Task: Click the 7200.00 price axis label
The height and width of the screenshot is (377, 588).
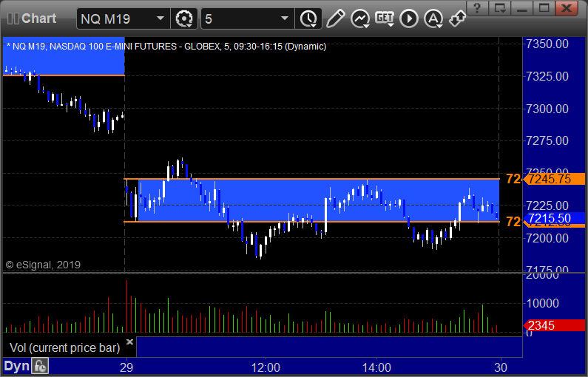Action: 547,238
